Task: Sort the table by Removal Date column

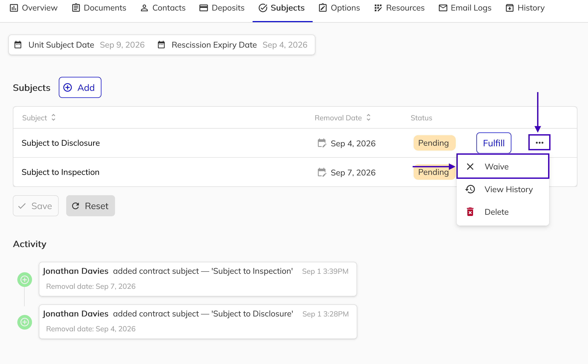Action: tap(342, 118)
